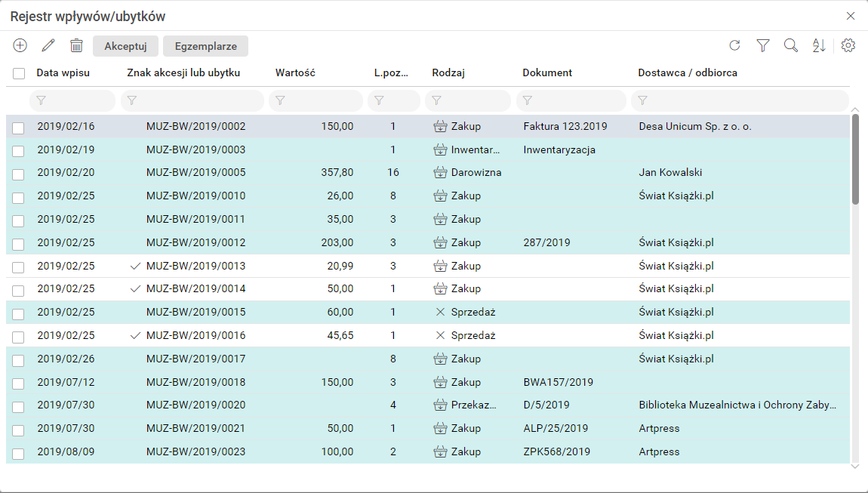Click the basket icon in ZPK568/2019 row

pyautogui.click(x=440, y=451)
